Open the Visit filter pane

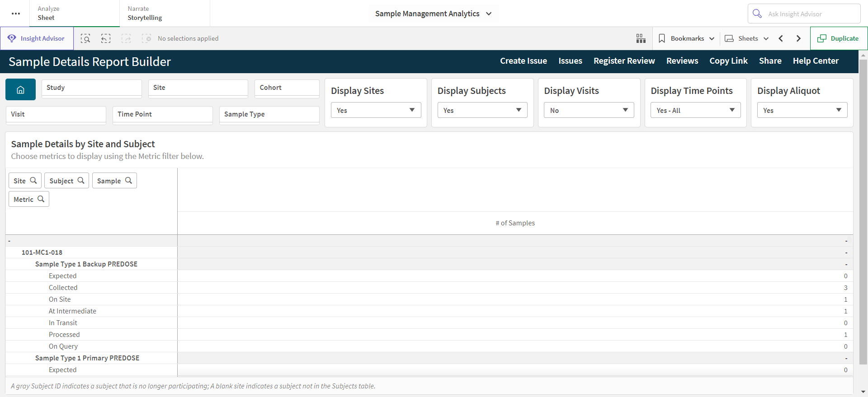click(56, 115)
